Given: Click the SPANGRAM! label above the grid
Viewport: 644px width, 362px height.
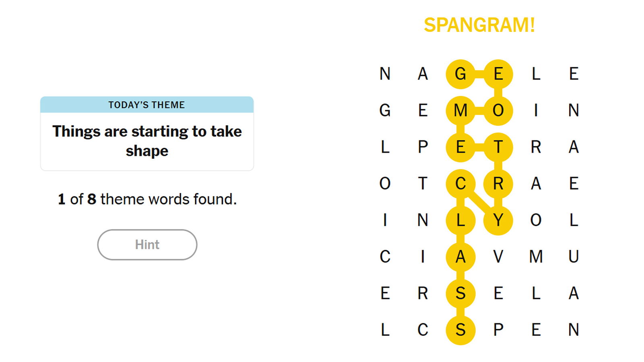Looking at the screenshot, I should [479, 25].
